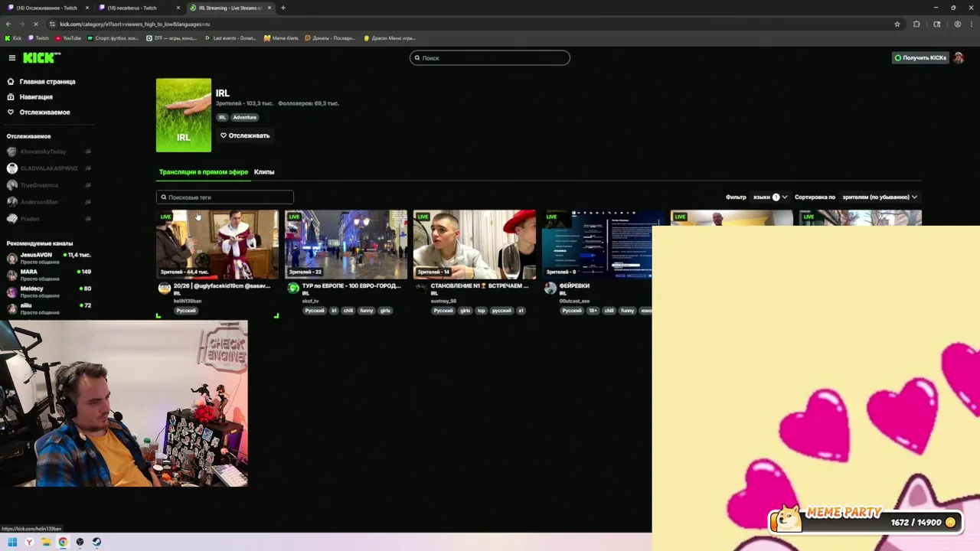Image resolution: width=980 pixels, height=551 pixels.
Task: Open followed channel AndersonMan
Action: pyautogui.click(x=49, y=202)
